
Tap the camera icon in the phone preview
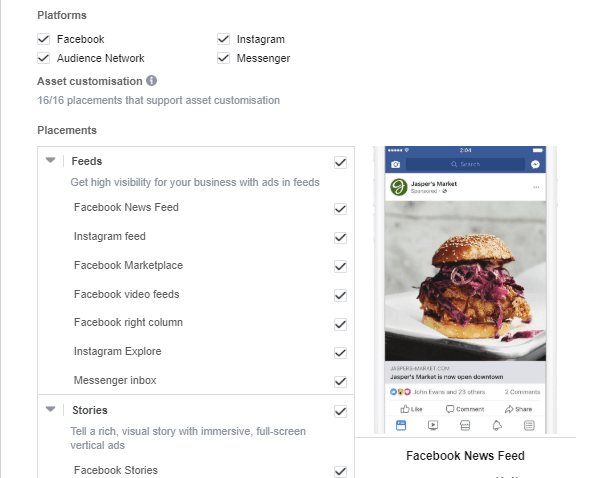point(395,164)
